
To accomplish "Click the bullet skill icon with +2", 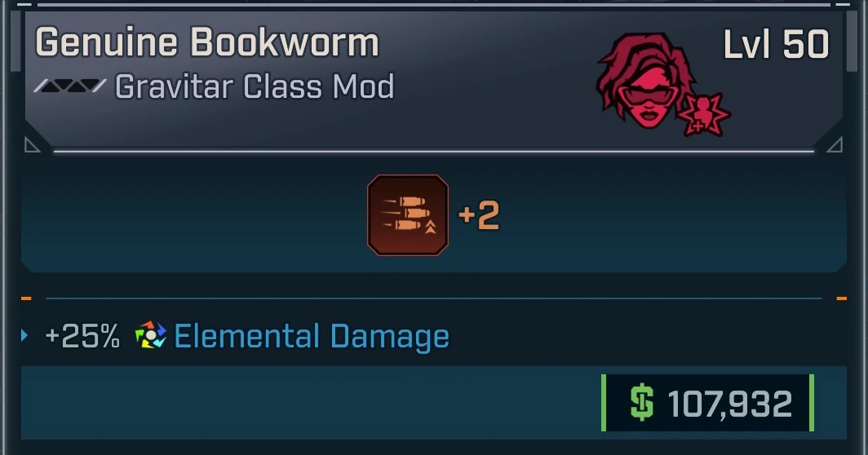I will click(x=408, y=215).
